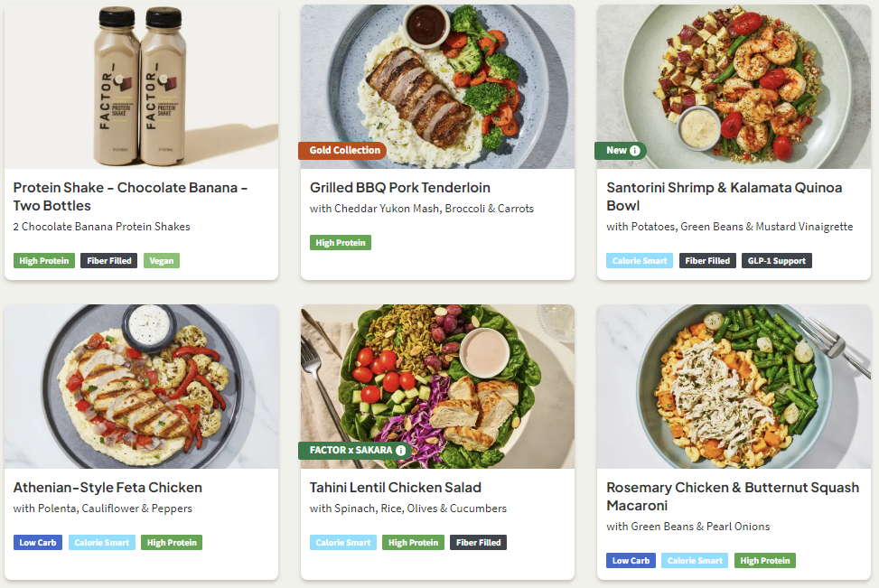The image size is (879, 588).
Task: Click the info icon on the New badge
Action: point(635,151)
